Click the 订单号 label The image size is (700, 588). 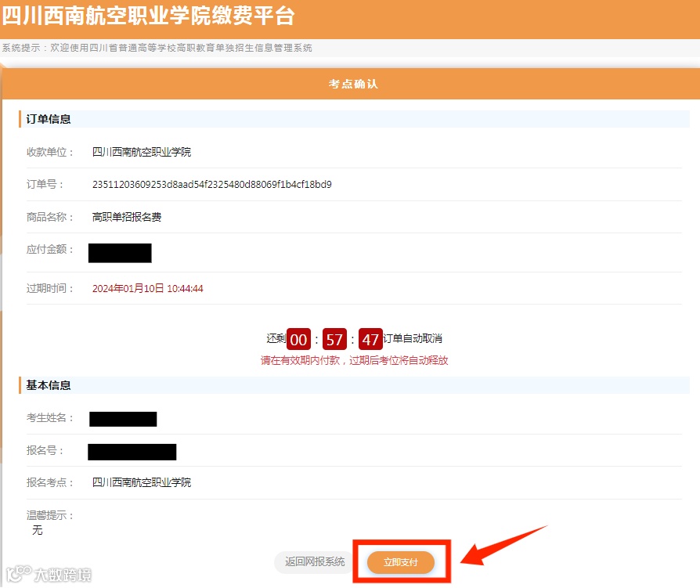(x=45, y=185)
